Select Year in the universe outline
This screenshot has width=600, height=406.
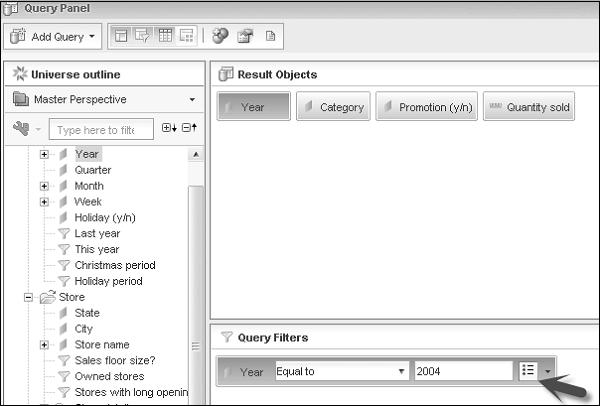point(87,154)
